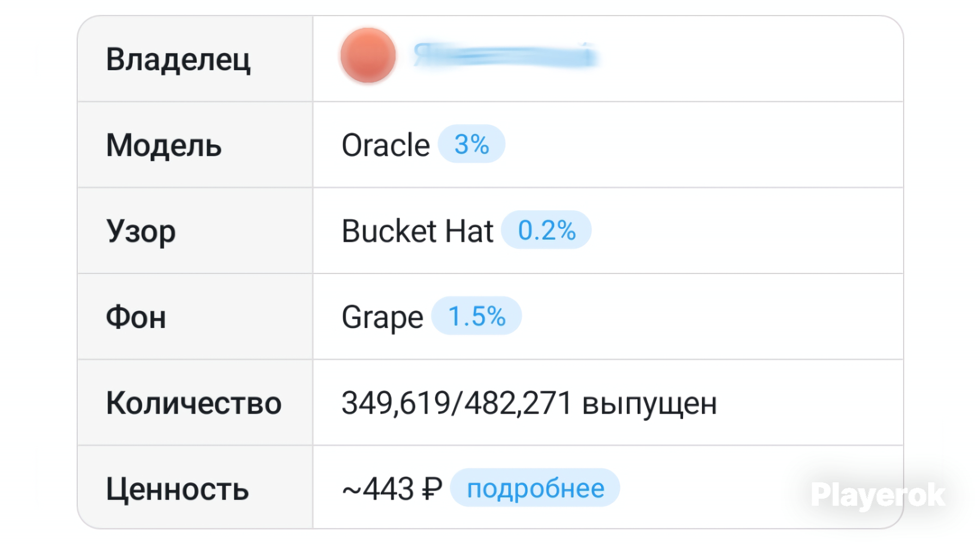Viewport: 980px width, 545px height.
Task: Select the Количество row label
Action: coord(193,403)
